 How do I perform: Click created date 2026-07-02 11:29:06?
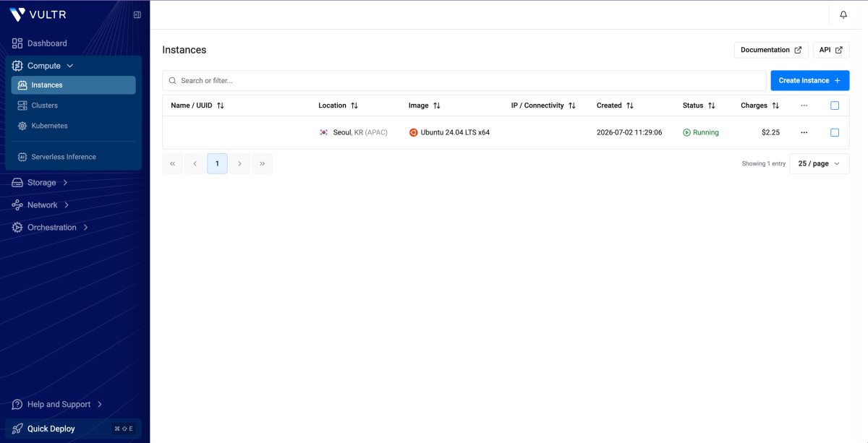click(x=629, y=133)
